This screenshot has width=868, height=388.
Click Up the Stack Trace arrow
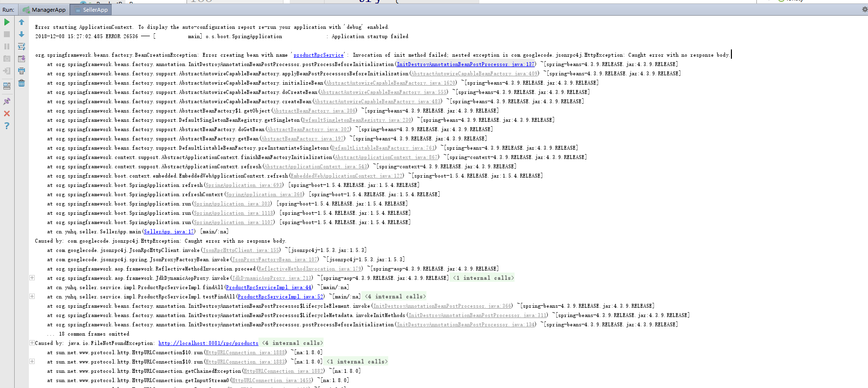[x=22, y=22]
